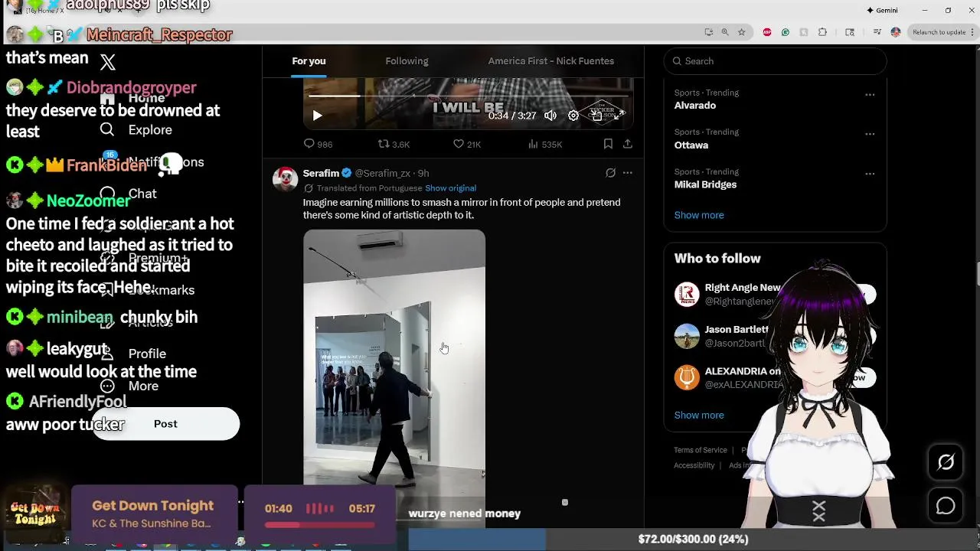Screen dimensions: 980x551
Task: Open the floating messages chat bubble
Action: click(x=946, y=506)
